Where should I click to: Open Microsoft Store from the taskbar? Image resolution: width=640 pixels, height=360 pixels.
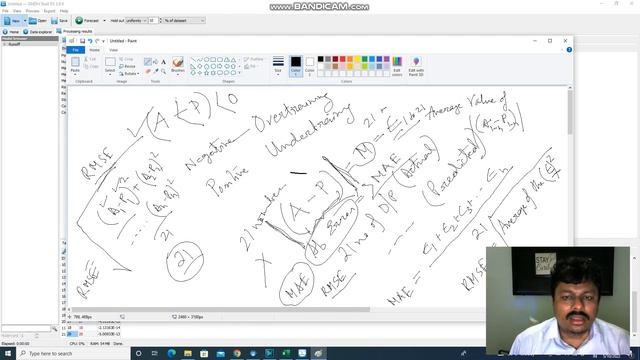(204, 353)
